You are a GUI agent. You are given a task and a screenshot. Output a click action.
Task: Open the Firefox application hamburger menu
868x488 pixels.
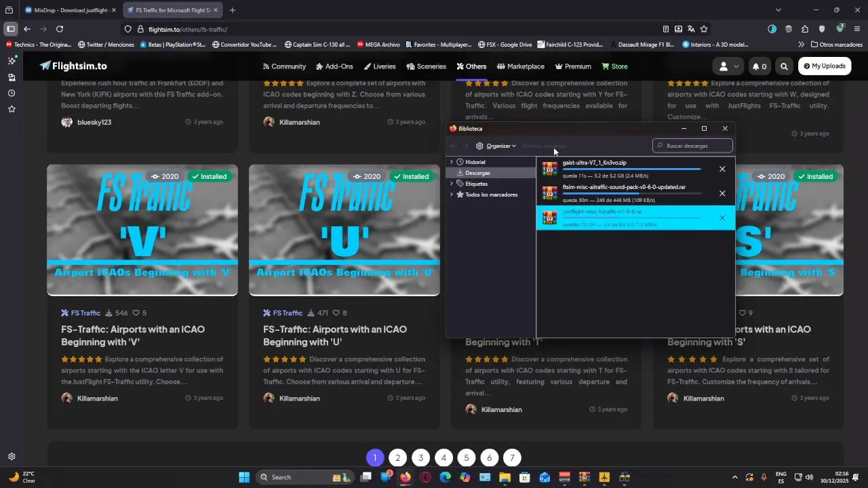[x=857, y=29]
